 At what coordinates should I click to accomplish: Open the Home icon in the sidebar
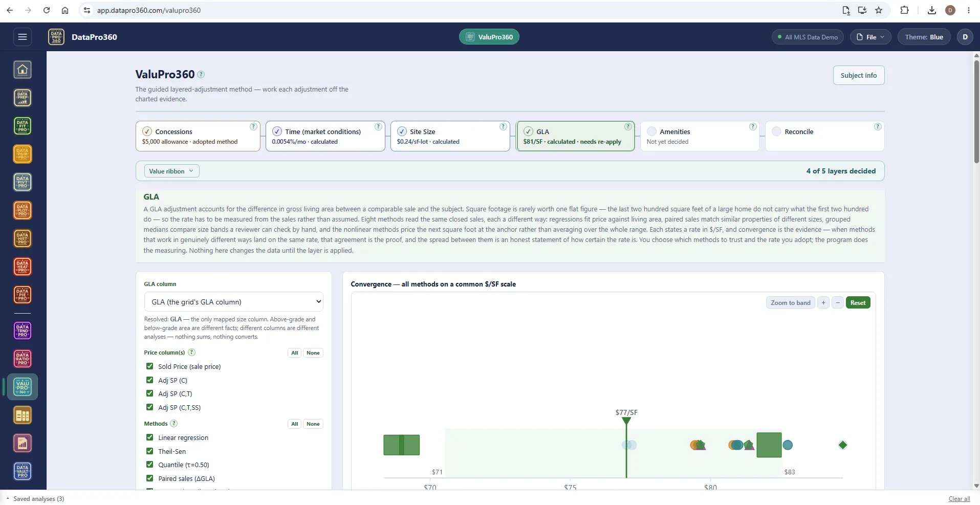(23, 70)
